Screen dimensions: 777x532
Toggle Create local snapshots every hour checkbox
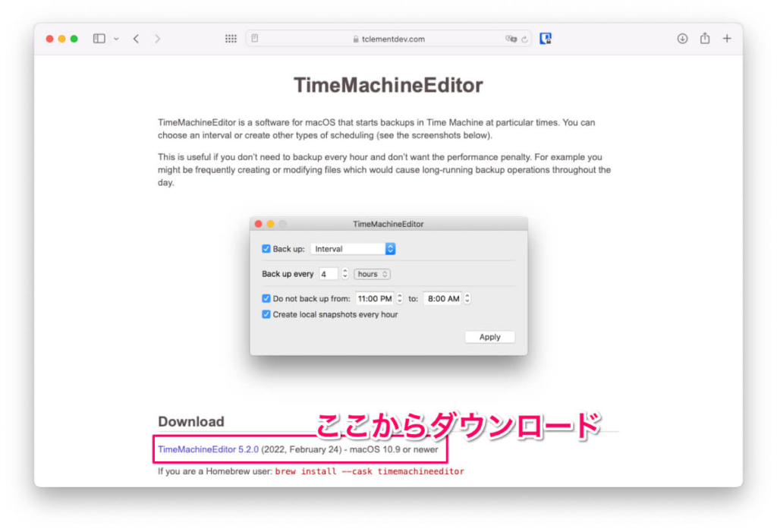pyautogui.click(x=266, y=314)
